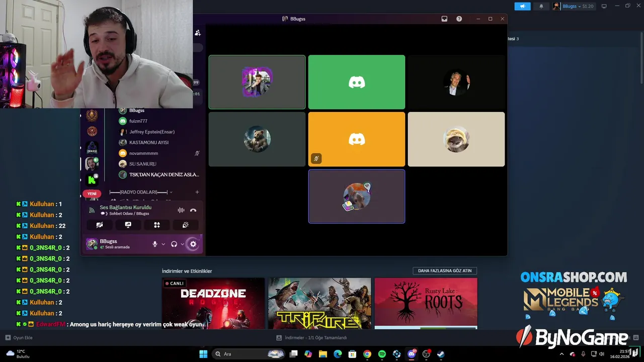Open Steam notifications bell

tap(541, 6)
